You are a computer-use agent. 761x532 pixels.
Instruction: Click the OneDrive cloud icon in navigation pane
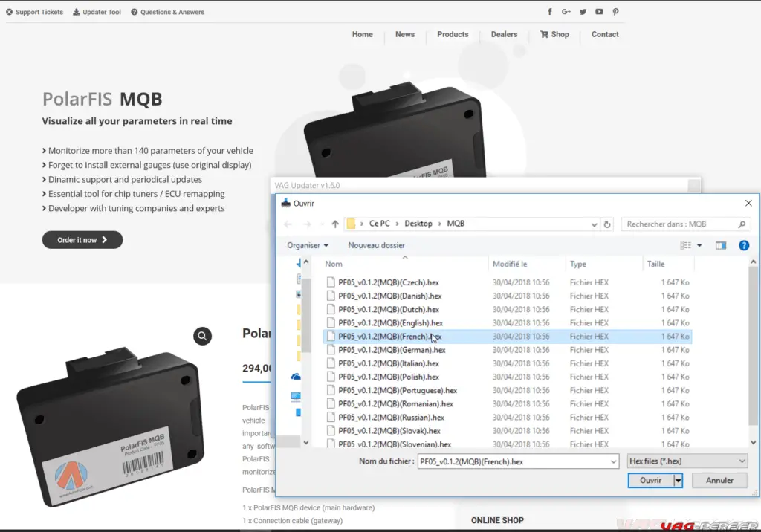[x=296, y=377]
